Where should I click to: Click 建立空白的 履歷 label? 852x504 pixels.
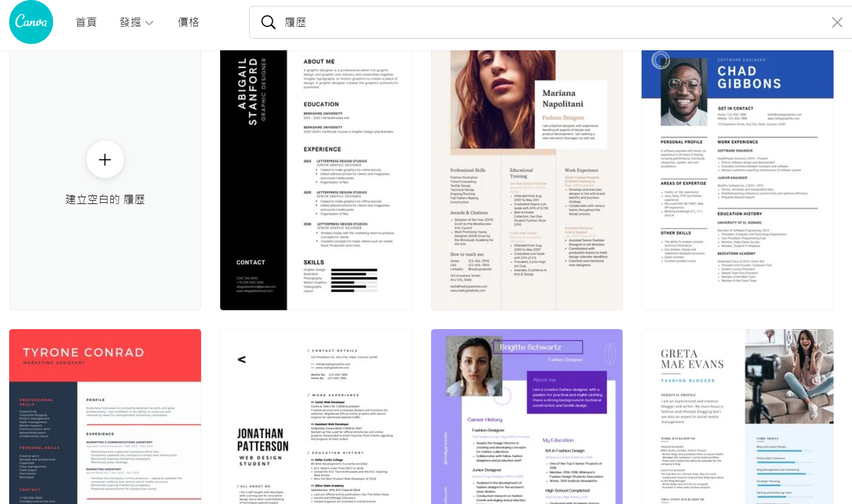tap(105, 199)
